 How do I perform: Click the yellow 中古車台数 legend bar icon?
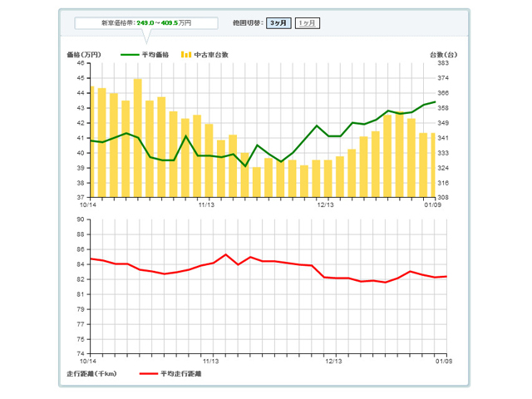[x=186, y=54]
